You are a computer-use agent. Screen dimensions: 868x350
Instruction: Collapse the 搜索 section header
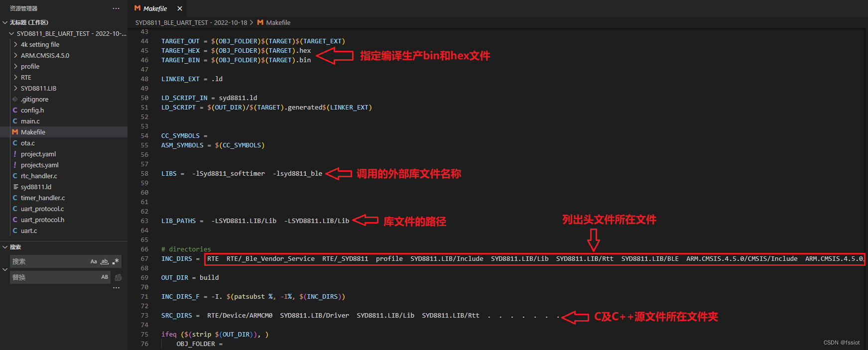64,247
